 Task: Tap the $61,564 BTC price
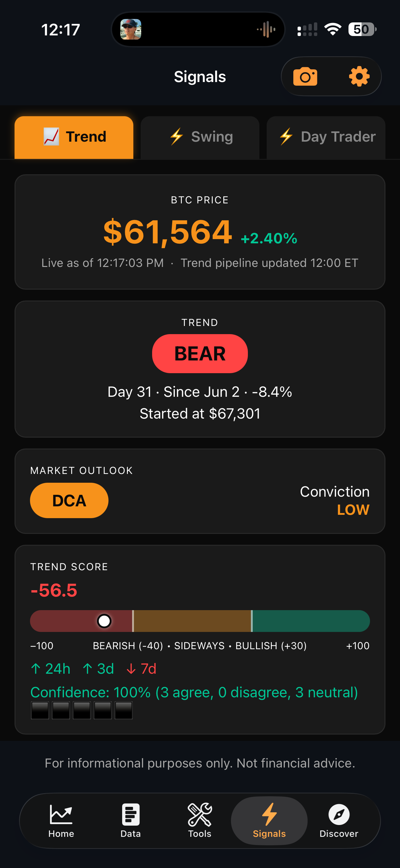(168, 232)
